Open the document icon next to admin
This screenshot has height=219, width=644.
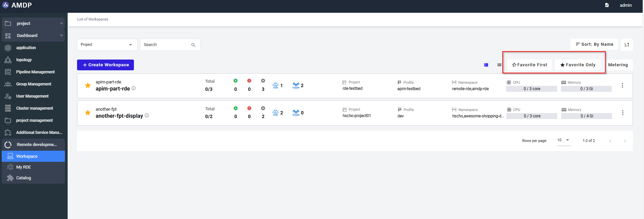[607, 5]
